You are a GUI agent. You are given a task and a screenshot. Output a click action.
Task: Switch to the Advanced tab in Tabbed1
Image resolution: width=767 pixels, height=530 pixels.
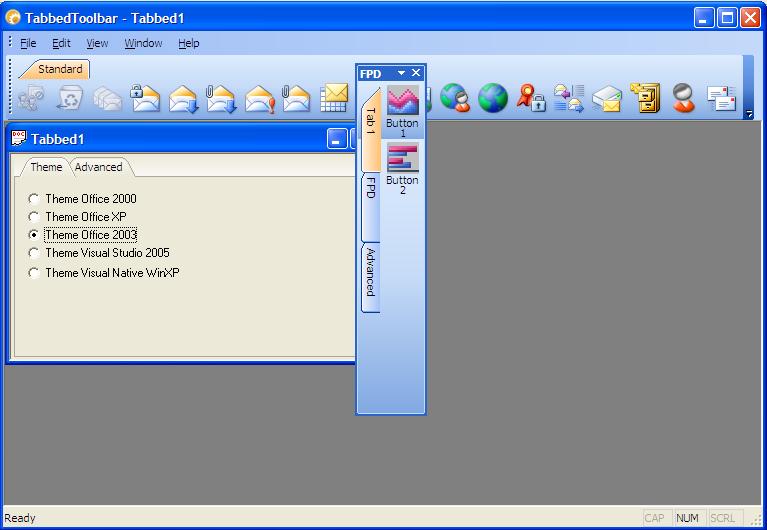click(x=99, y=167)
